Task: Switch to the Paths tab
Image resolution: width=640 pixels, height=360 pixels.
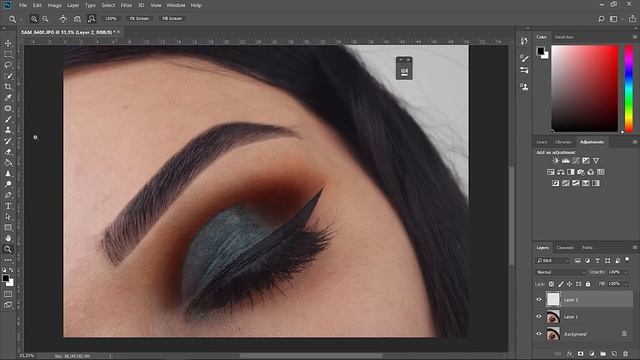Action: [587, 248]
